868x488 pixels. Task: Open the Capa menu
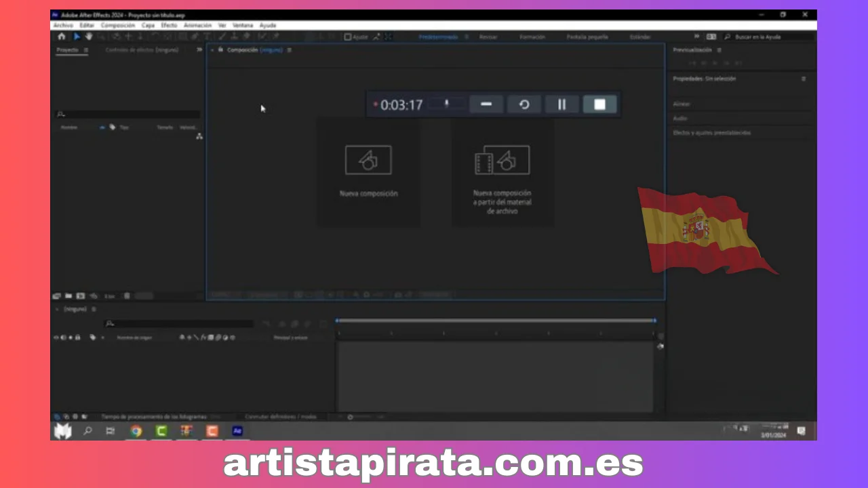point(148,25)
